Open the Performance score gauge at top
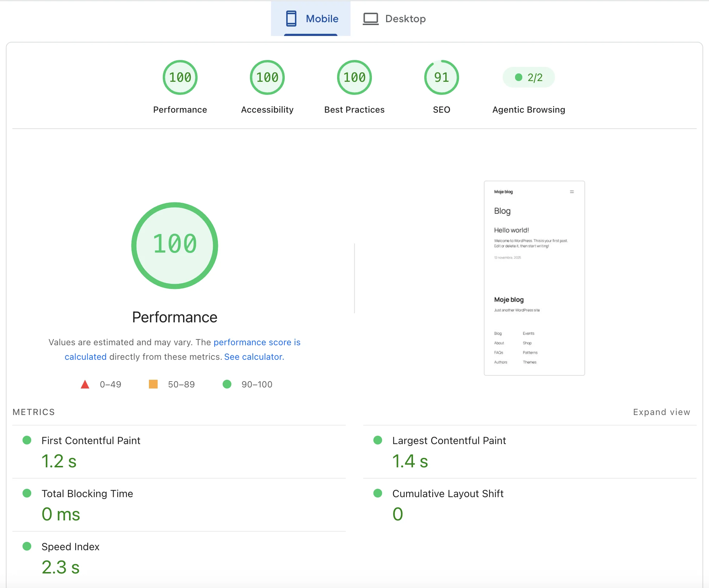The image size is (709, 588). pyautogui.click(x=180, y=77)
